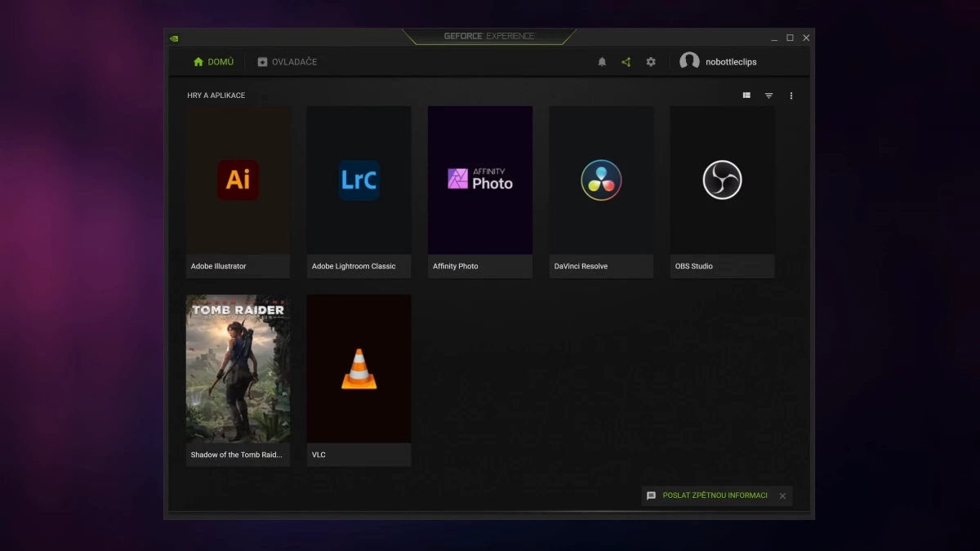Select the DaVinci Resolve title label
980x551 pixels.
coord(581,266)
